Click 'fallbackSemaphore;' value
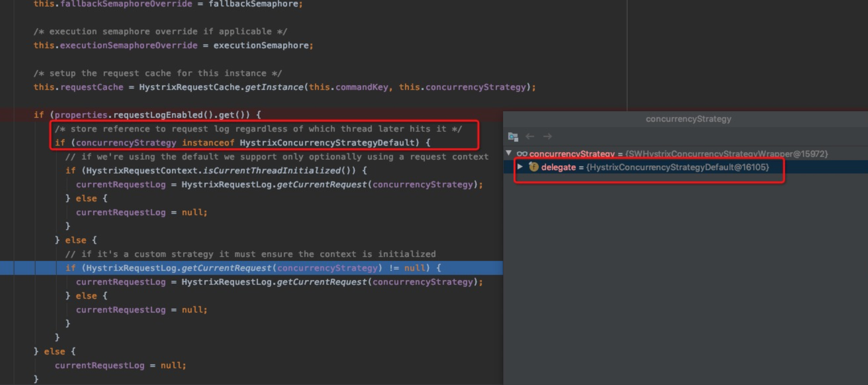Image resolution: width=868 pixels, height=385 pixels. (255, 4)
